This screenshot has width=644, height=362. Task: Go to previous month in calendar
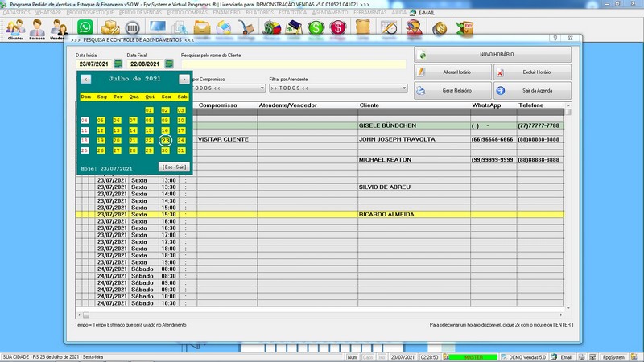click(85, 79)
